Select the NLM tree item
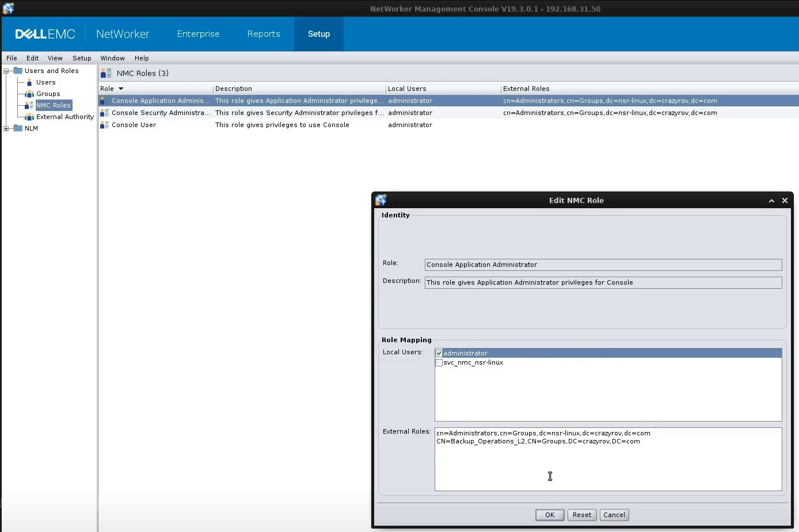This screenshot has height=532, width=799. point(31,128)
